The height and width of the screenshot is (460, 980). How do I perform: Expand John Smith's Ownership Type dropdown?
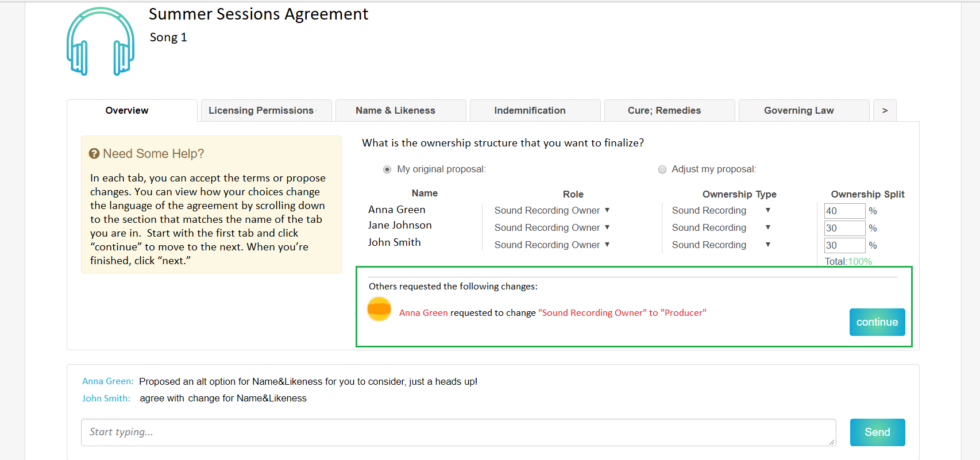click(x=721, y=245)
